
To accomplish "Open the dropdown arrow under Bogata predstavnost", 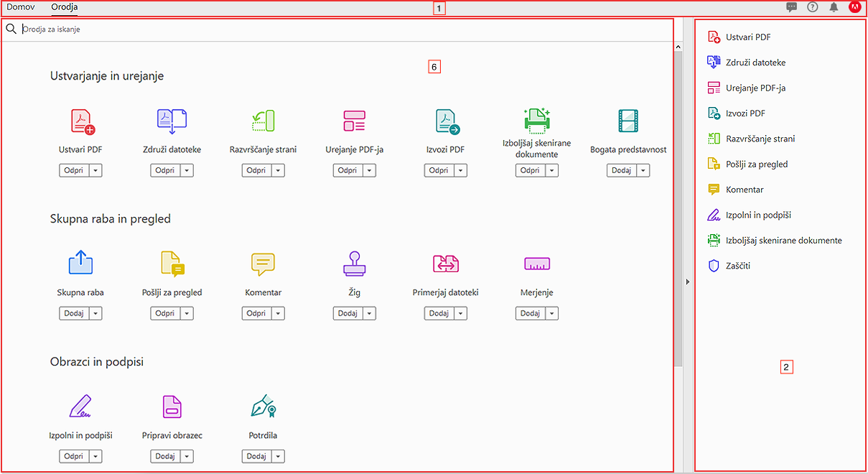I will 643,171.
